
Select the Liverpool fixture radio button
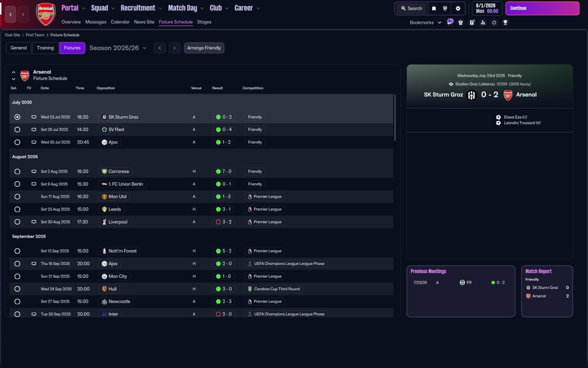(x=17, y=222)
